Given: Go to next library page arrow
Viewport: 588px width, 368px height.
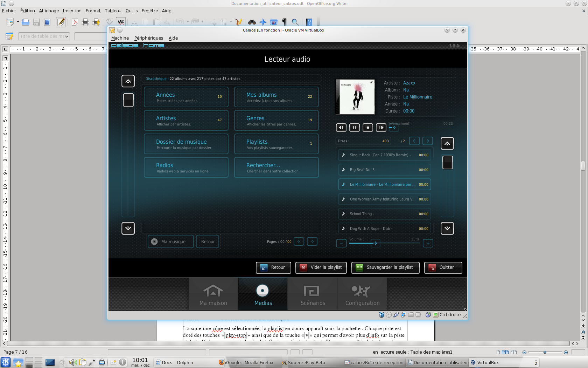Looking at the screenshot, I should point(312,241).
